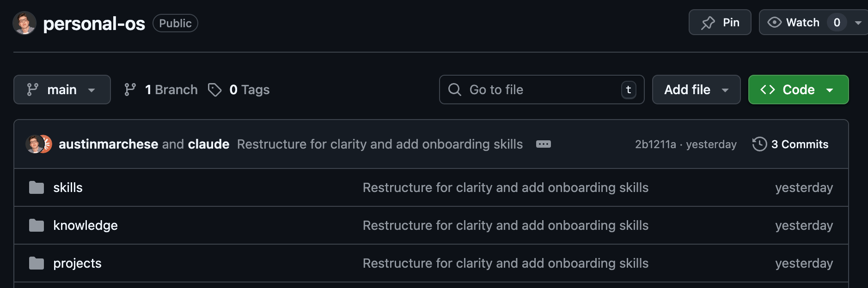The width and height of the screenshot is (868, 288).
Task: Expand the Add file dropdown
Action: pos(696,90)
